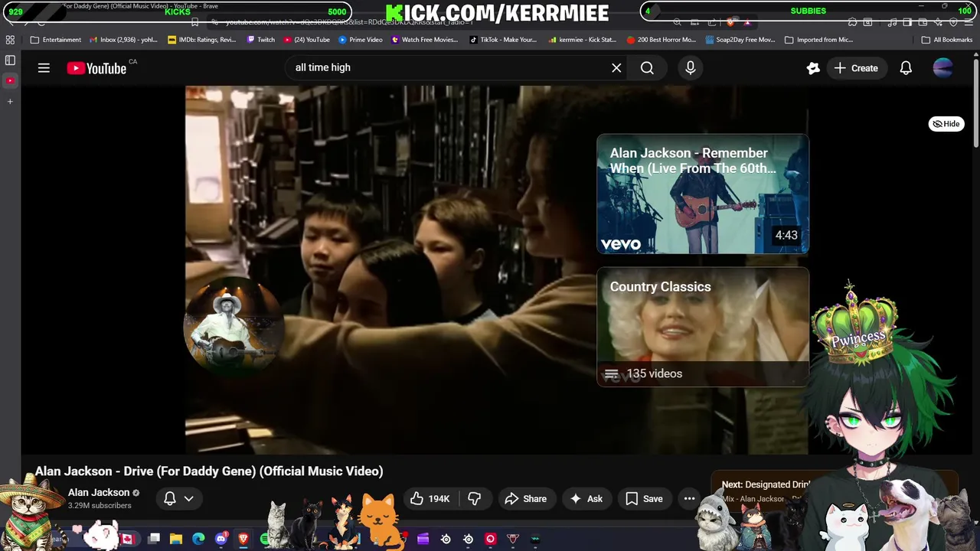Screen dimensions: 980x551
Task: Click the sparkle icon left of Create
Action: point(813,68)
